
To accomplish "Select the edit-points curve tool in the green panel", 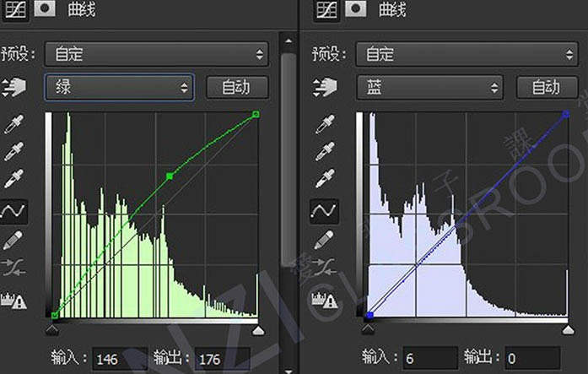I will pos(13,212).
